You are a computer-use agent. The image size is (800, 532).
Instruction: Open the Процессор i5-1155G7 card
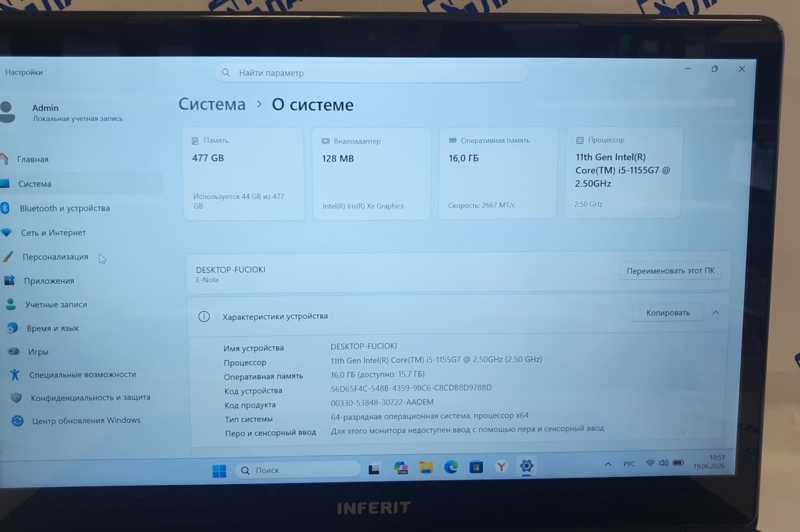coord(623,172)
